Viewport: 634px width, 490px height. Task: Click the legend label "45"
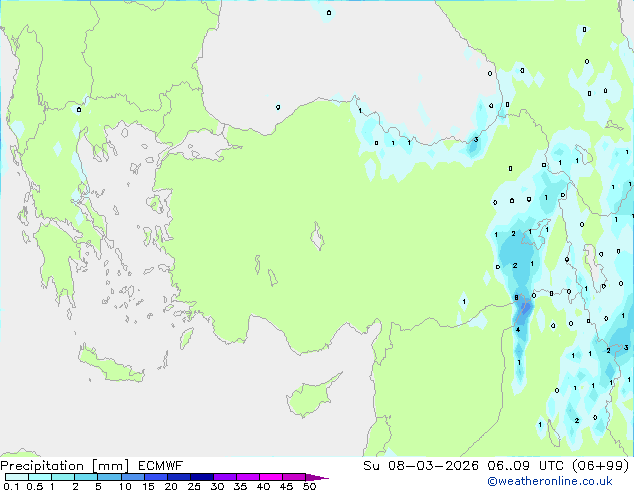[x=286, y=486]
